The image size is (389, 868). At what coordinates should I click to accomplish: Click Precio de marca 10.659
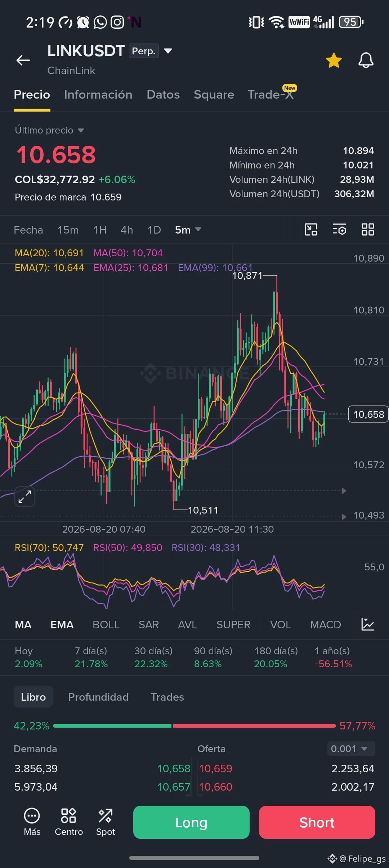pos(68,197)
